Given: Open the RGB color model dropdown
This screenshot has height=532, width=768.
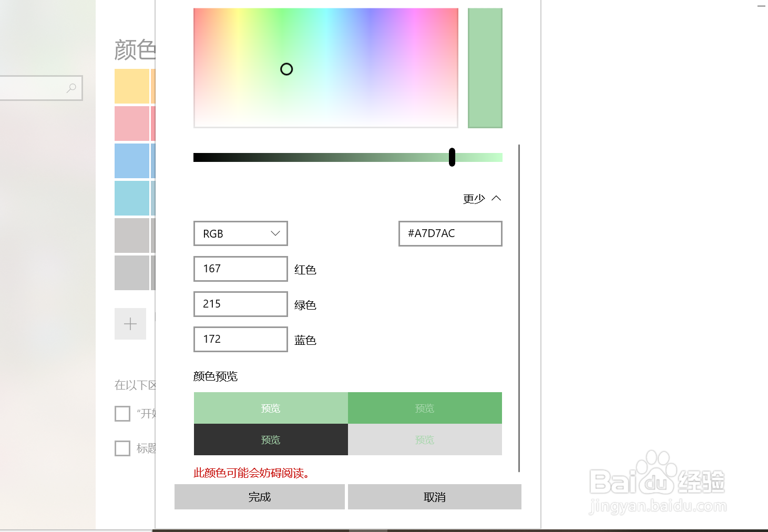Looking at the screenshot, I should (241, 233).
